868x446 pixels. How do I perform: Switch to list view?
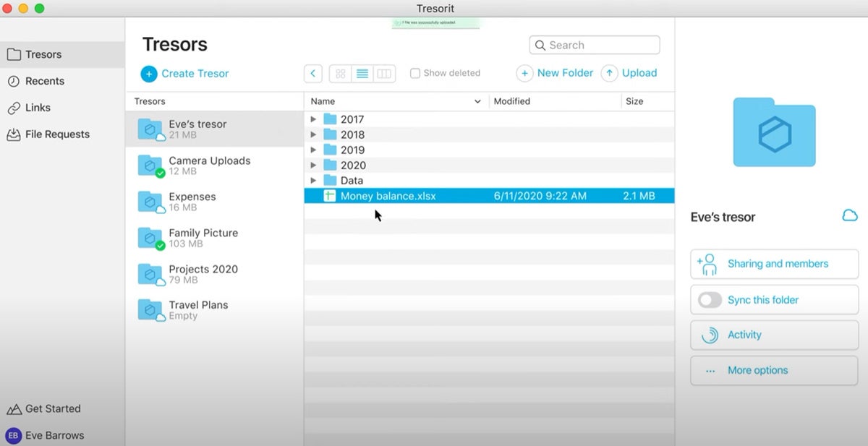point(362,74)
